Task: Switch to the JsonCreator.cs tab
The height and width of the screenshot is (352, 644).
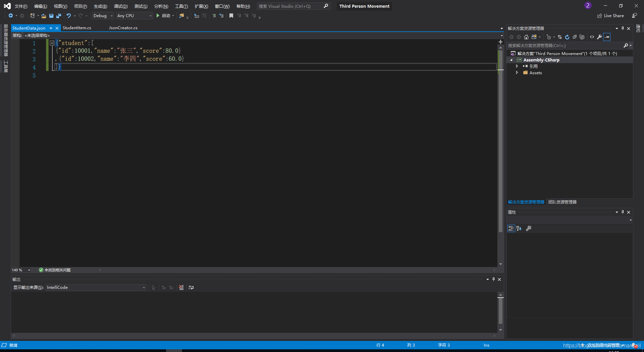Action: [123, 28]
